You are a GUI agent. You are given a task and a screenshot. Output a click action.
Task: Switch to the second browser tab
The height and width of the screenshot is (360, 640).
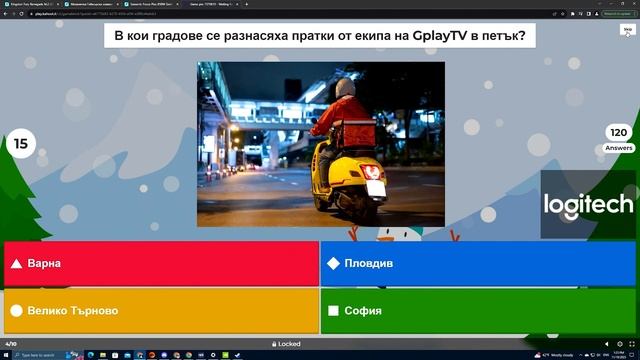pyautogui.click(x=91, y=4)
